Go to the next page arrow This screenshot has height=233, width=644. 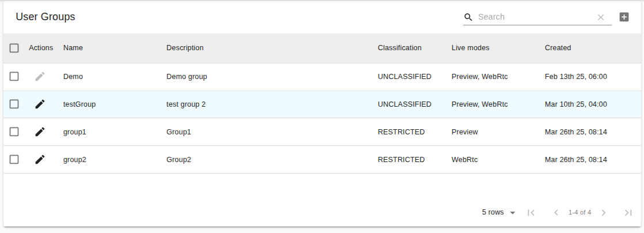[604, 212]
